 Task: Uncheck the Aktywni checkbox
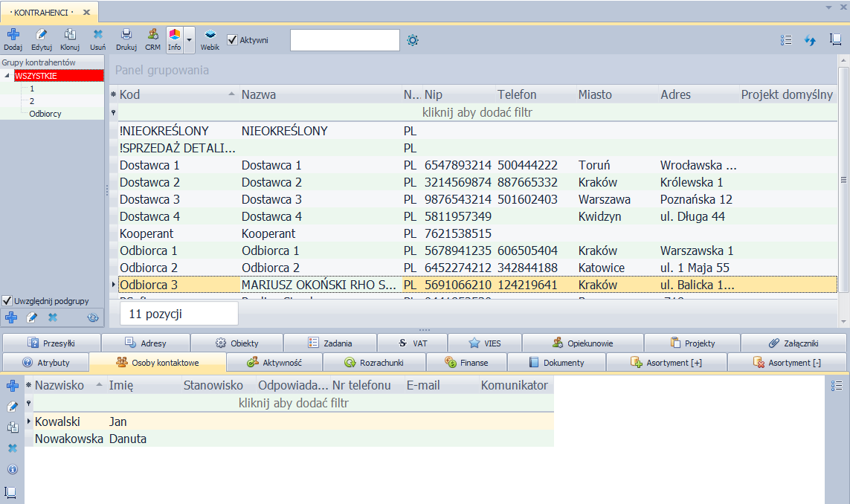pyautogui.click(x=232, y=40)
